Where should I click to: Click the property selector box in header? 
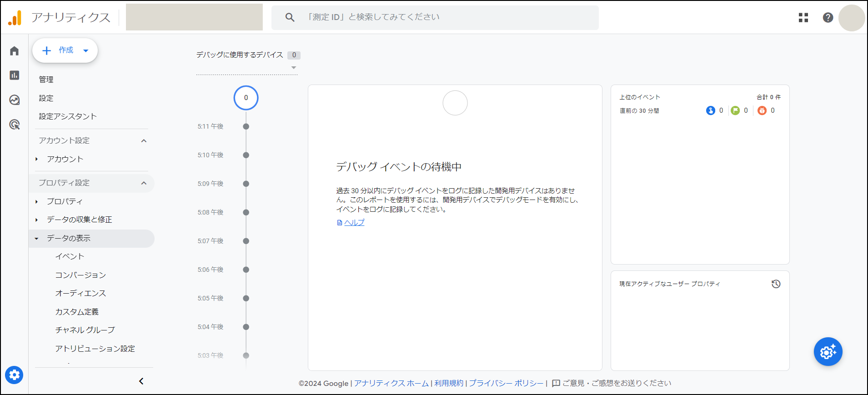click(x=194, y=17)
